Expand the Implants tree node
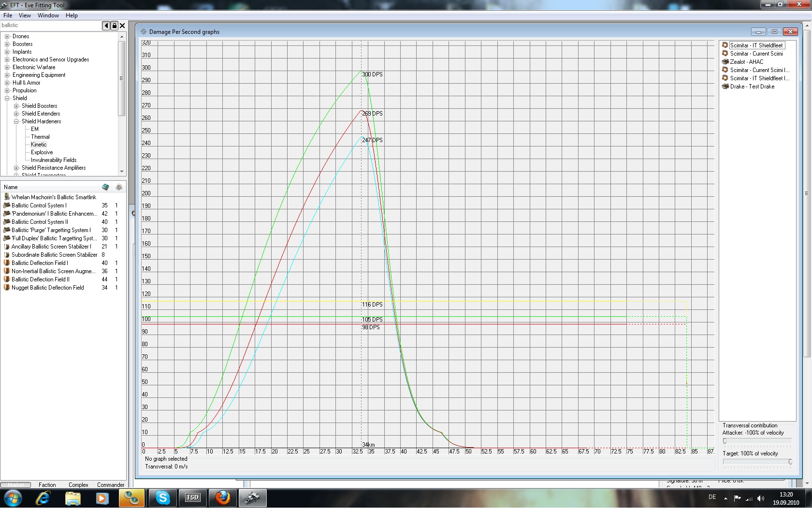The width and height of the screenshot is (812, 526). pyautogui.click(x=7, y=52)
